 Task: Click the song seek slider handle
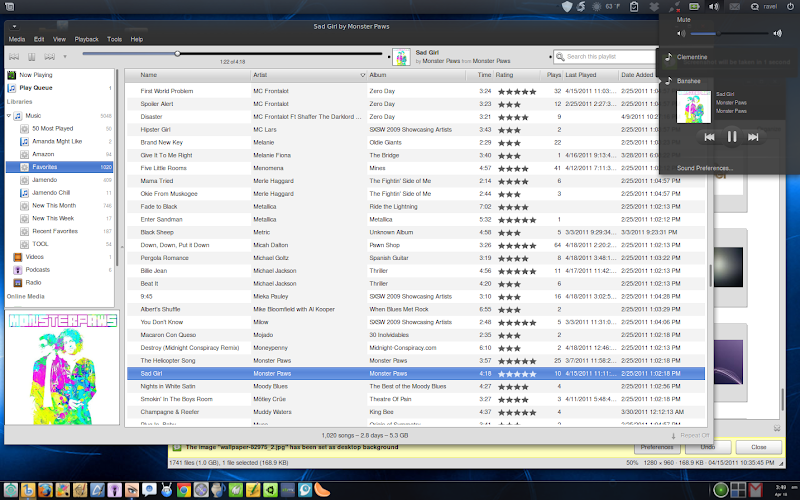177,53
